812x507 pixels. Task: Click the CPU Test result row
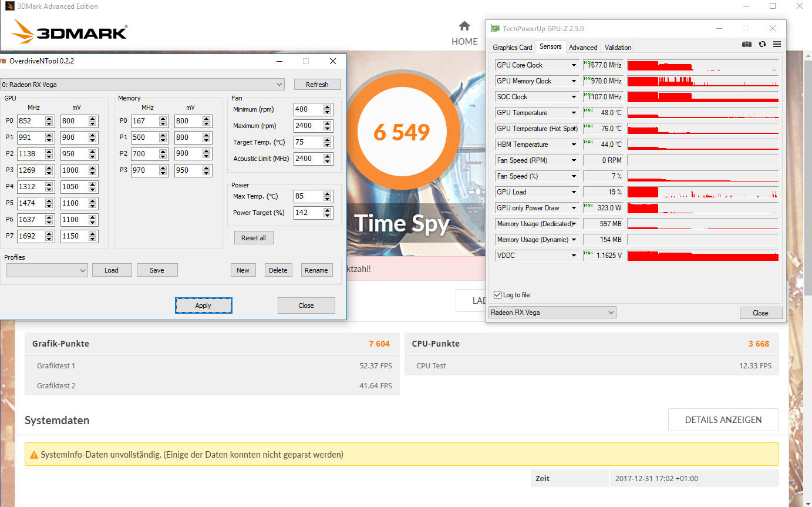tap(592, 365)
